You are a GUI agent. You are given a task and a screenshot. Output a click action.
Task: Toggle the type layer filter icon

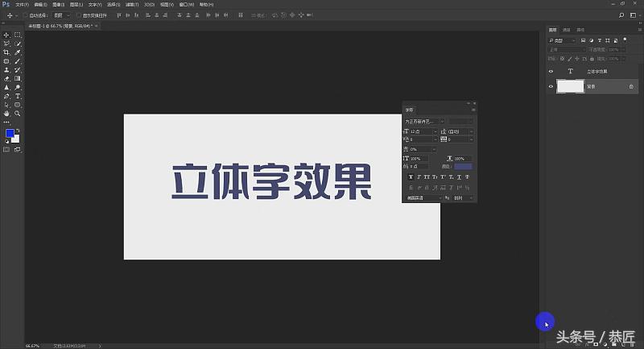tap(599, 40)
